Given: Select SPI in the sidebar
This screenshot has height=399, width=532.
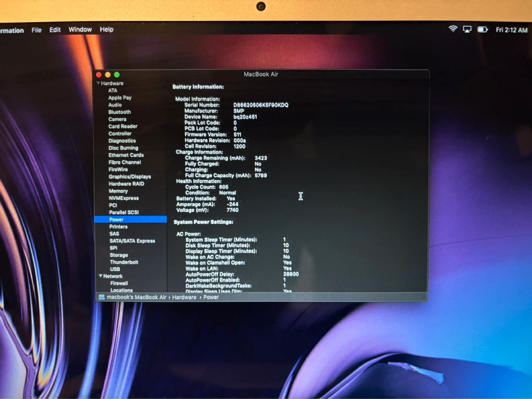Looking at the screenshot, I should coord(113,248).
